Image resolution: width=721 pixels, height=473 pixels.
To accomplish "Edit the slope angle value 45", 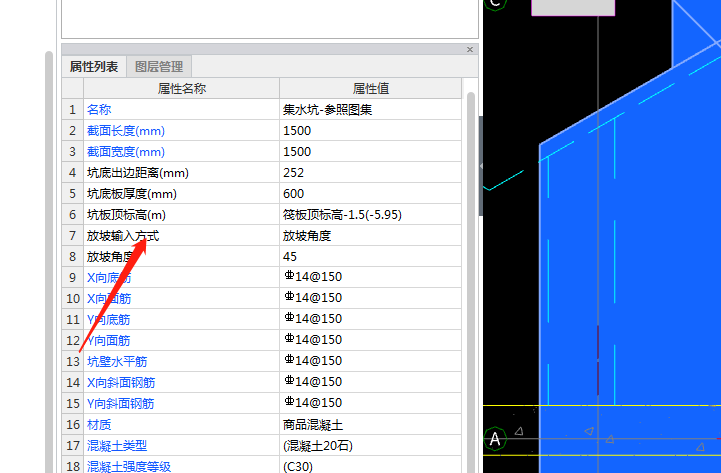I will (x=371, y=256).
